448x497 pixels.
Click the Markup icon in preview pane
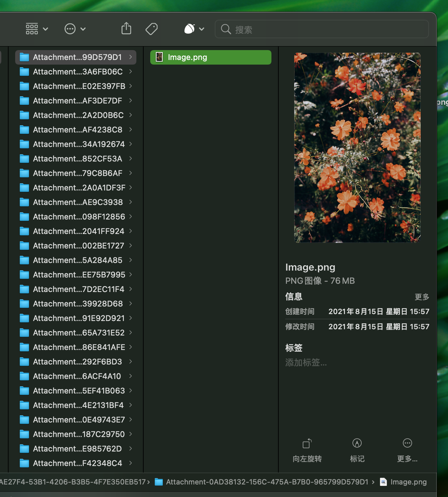(357, 444)
